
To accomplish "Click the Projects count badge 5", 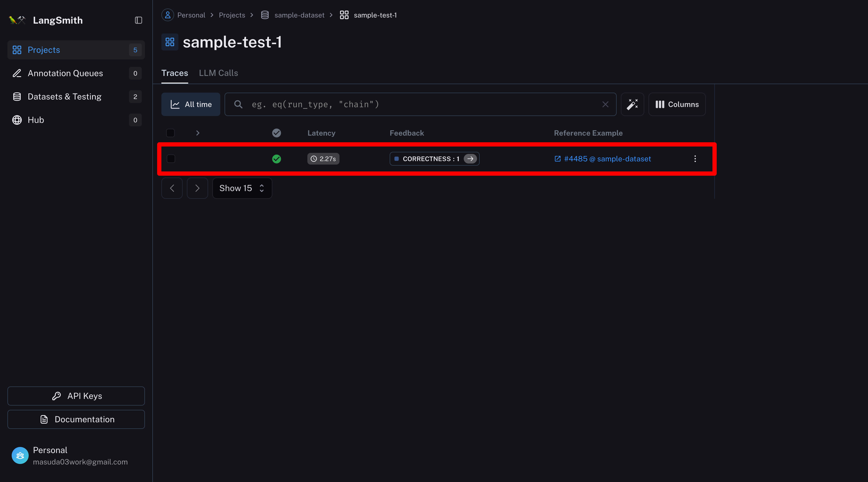I will 135,50.
